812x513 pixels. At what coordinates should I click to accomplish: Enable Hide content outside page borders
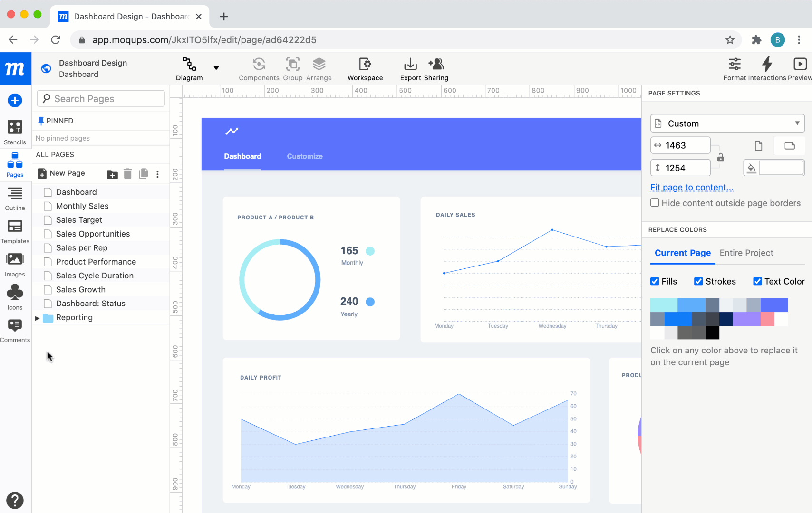(655, 203)
